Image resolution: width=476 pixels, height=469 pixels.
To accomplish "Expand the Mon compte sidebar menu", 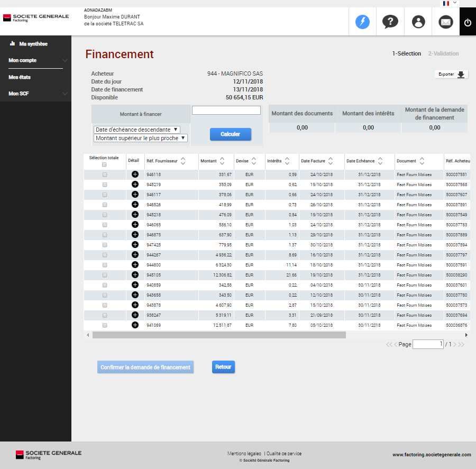I will (35, 60).
